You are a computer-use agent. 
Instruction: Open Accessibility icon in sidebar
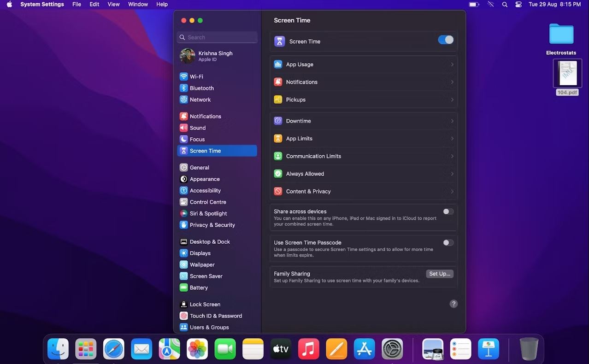(183, 190)
